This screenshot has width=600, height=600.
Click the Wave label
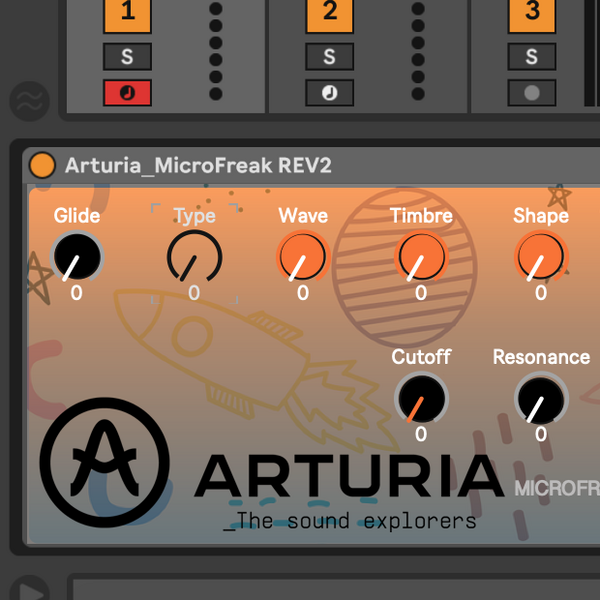tap(303, 215)
